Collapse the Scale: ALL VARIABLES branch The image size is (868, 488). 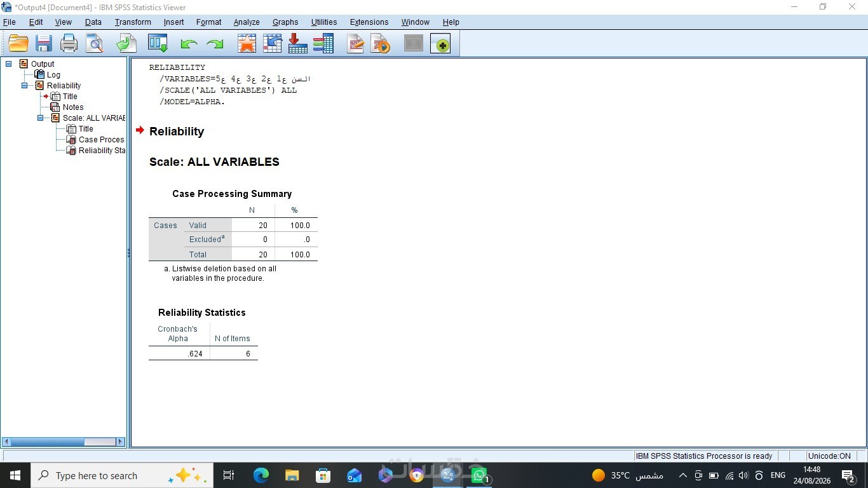[x=41, y=118]
